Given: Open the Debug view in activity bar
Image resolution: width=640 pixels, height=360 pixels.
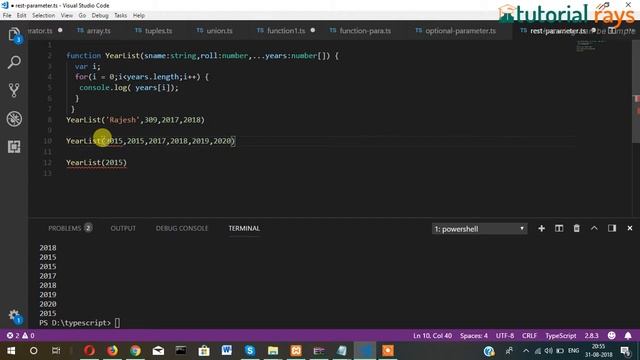Looking at the screenshot, I should (14, 119).
